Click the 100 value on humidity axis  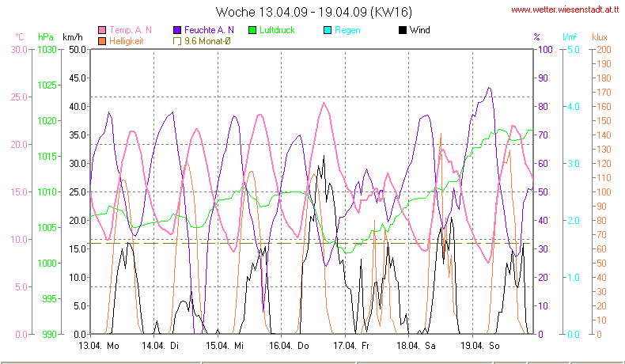[x=545, y=50]
